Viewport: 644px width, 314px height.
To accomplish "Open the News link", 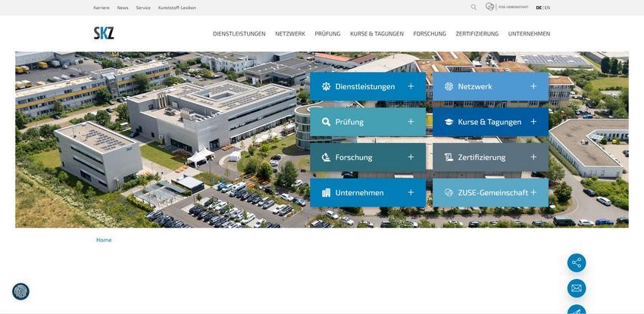I will (x=123, y=8).
